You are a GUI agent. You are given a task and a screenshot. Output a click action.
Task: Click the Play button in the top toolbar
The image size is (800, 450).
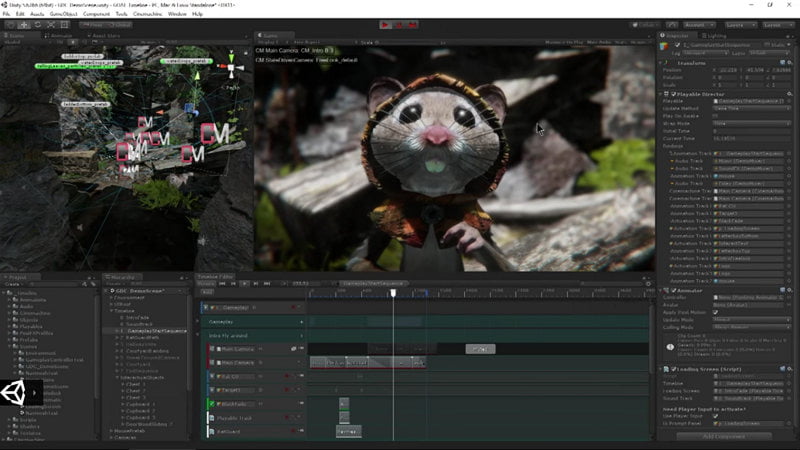pyautogui.click(x=386, y=24)
